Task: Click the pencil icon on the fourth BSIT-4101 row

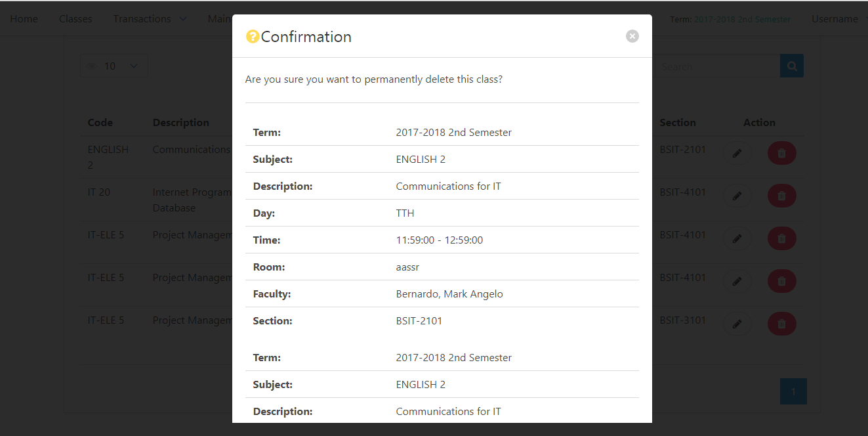Action: pyautogui.click(x=737, y=281)
